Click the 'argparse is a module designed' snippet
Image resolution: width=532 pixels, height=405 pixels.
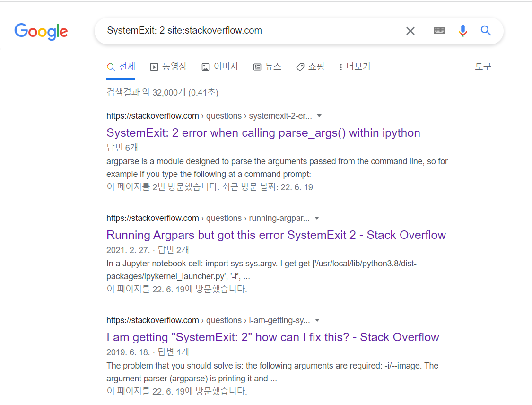pyautogui.click(x=277, y=167)
